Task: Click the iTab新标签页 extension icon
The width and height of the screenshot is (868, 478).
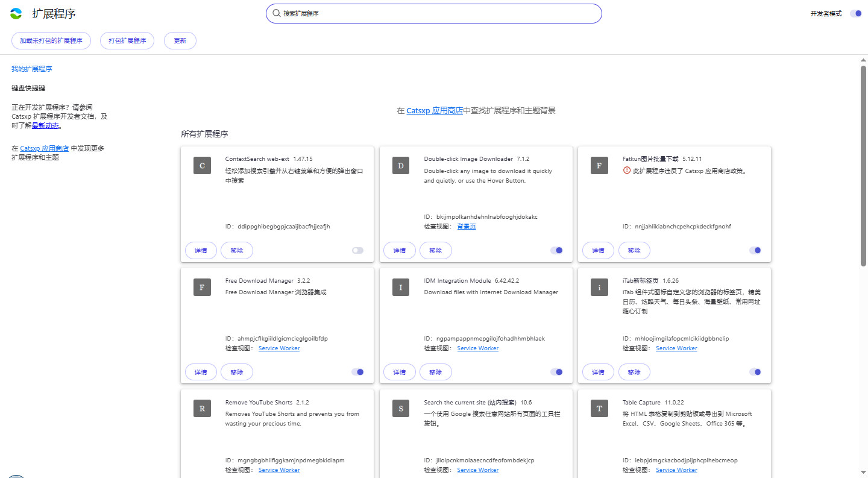Action: click(599, 288)
